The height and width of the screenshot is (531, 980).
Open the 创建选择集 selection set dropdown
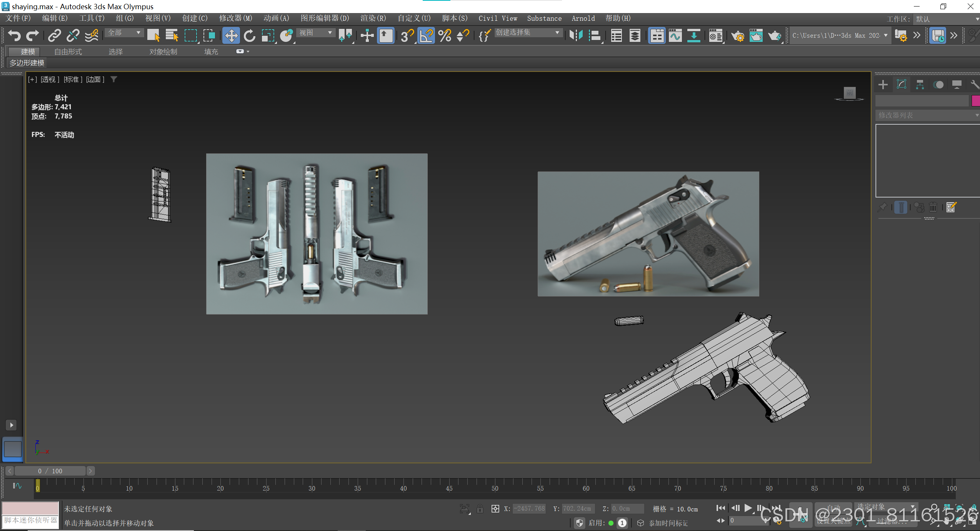click(527, 33)
